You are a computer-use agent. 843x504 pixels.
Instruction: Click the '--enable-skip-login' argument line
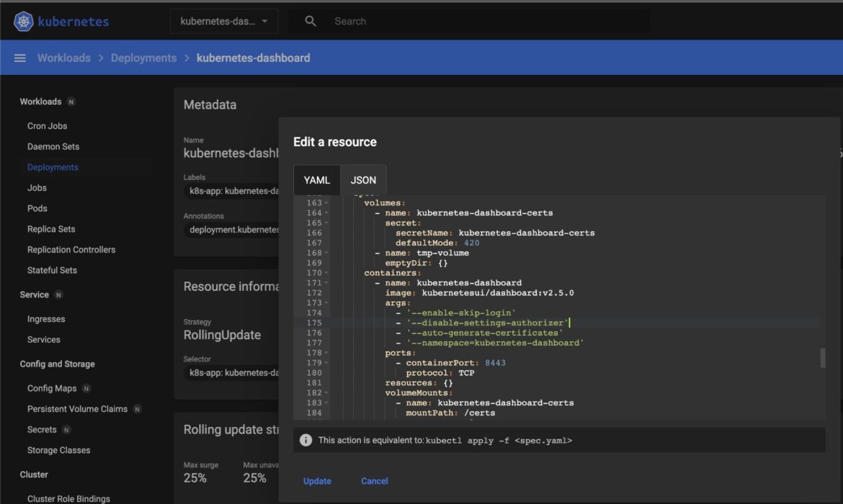(x=460, y=312)
